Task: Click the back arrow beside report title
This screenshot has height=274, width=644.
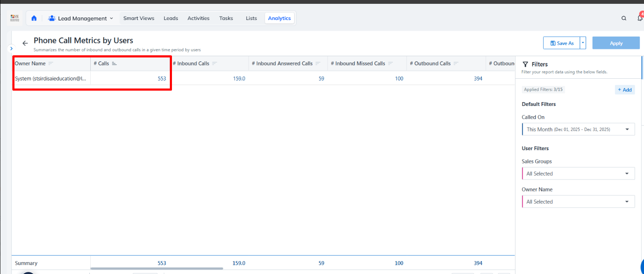Action: 25,43
